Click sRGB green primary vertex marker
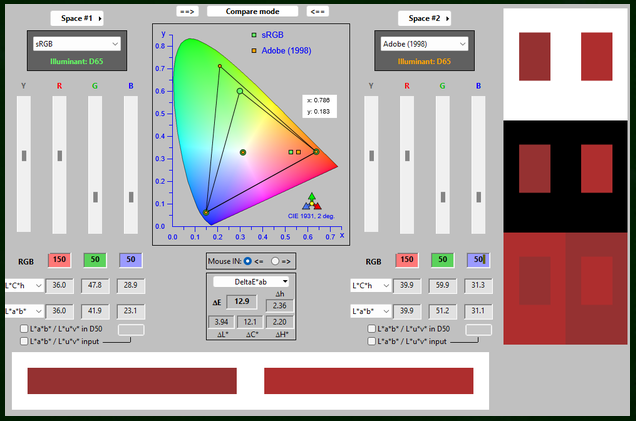The image size is (636, 421). pos(240,91)
